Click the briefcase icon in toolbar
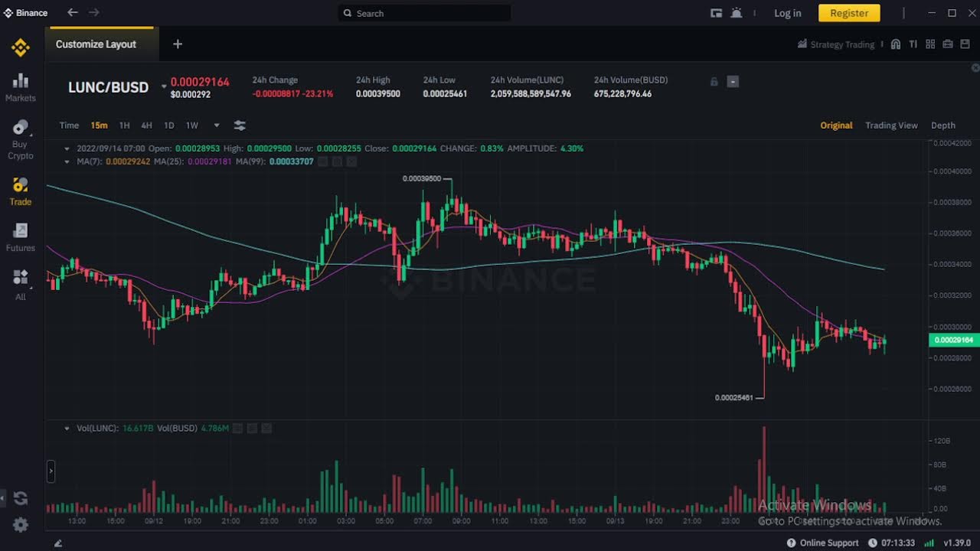Image resolution: width=980 pixels, height=551 pixels. [947, 44]
